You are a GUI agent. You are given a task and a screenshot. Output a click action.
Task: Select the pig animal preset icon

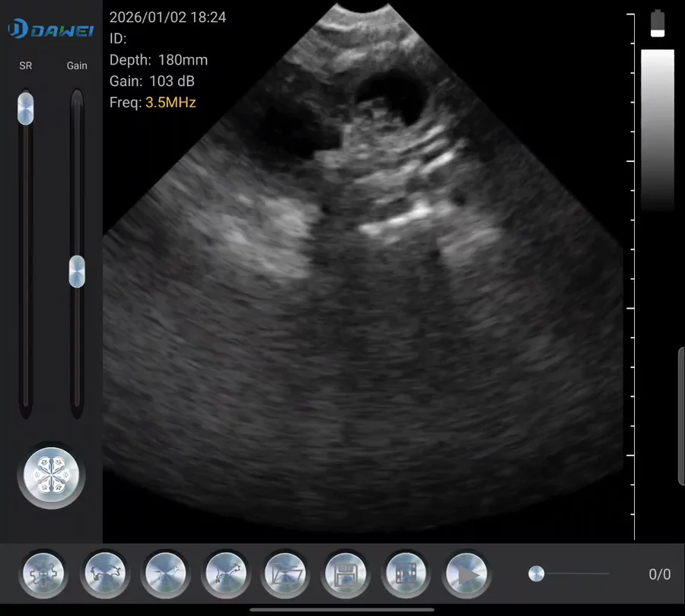click(x=104, y=574)
